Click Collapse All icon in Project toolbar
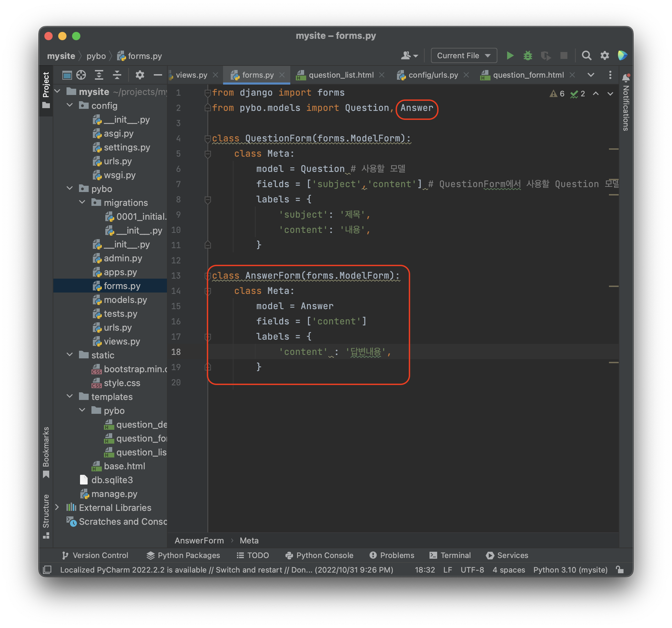 click(117, 75)
